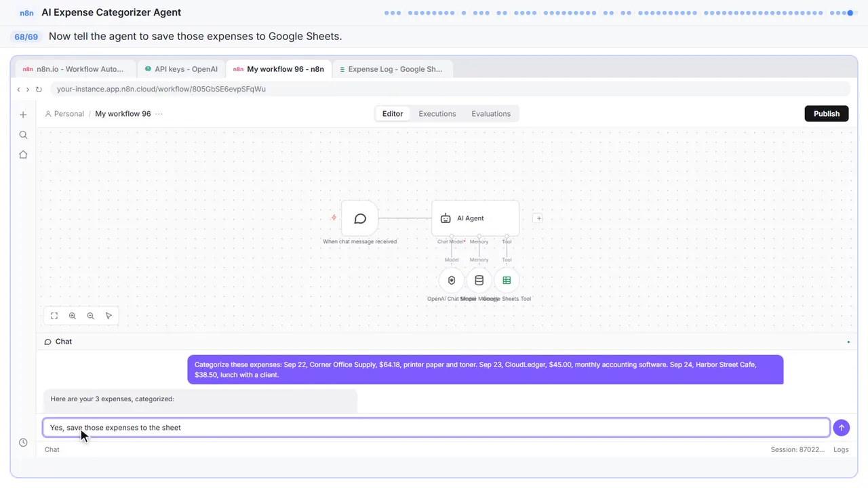Open the history clock icon in sidebar

point(23,443)
